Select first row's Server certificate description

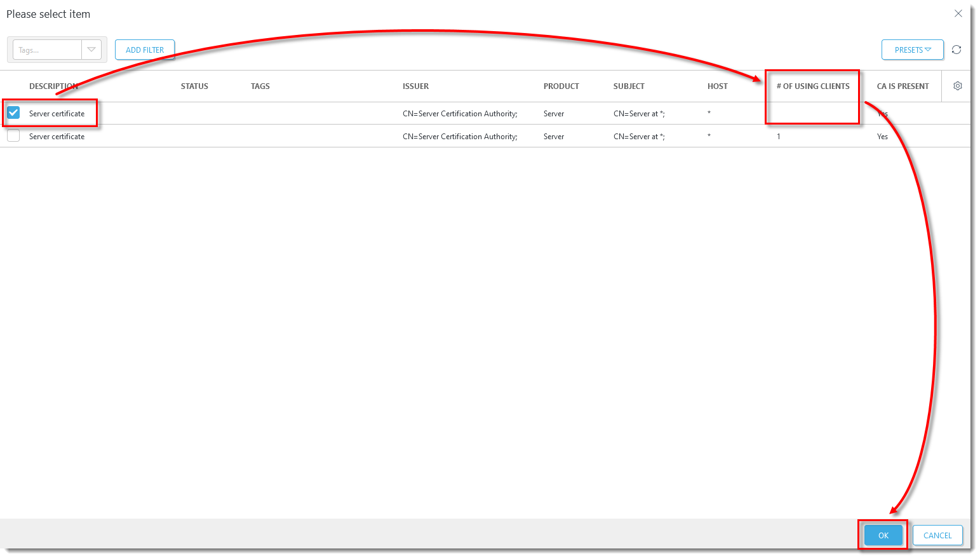pyautogui.click(x=57, y=114)
